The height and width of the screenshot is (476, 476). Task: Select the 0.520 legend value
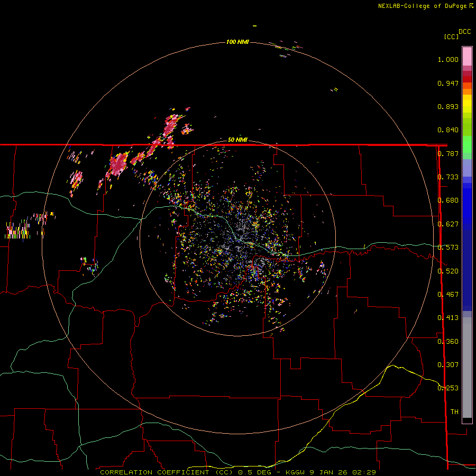(448, 271)
